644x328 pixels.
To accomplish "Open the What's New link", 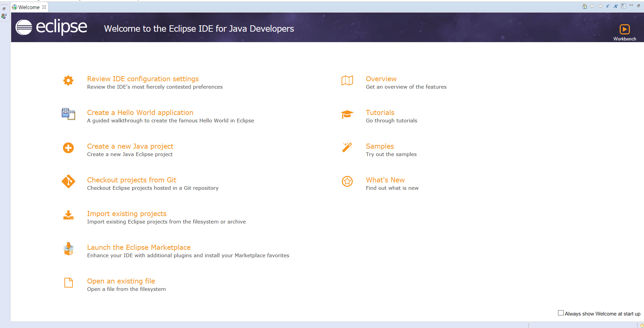I will (x=385, y=180).
